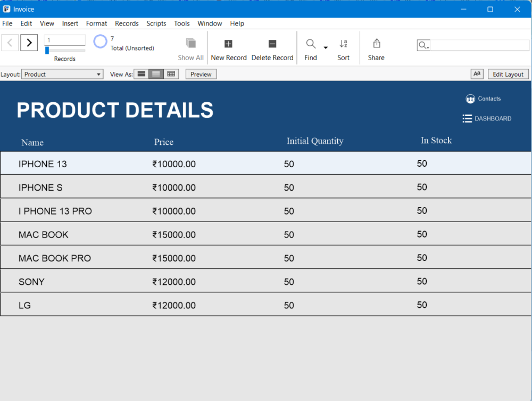Screen dimensions: 532x401
Task: Click the LG price ₹12000.00
Action: click(x=174, y=305)
